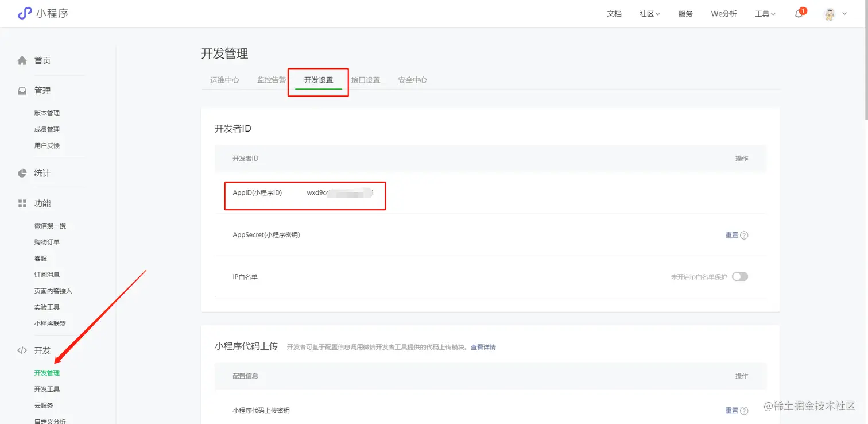Enable the IP白名单 protection switch
868x424 pixels.
tap(740, 277)
